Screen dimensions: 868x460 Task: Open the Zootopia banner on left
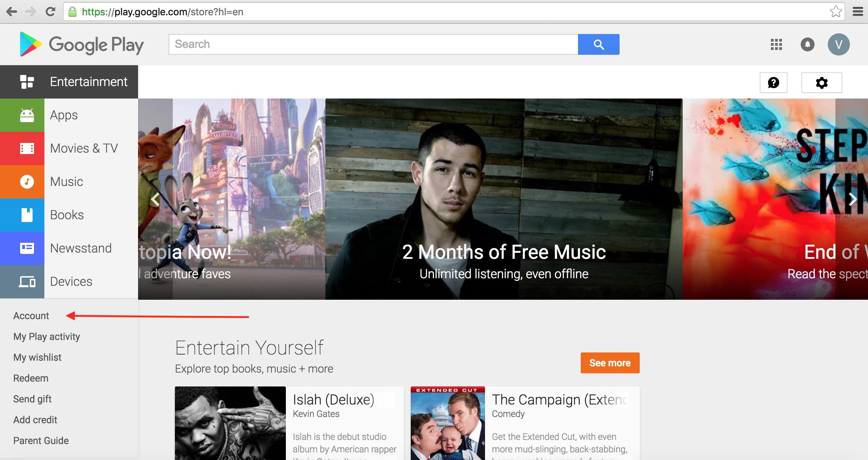pyautogui.click(x=232, y=199)
